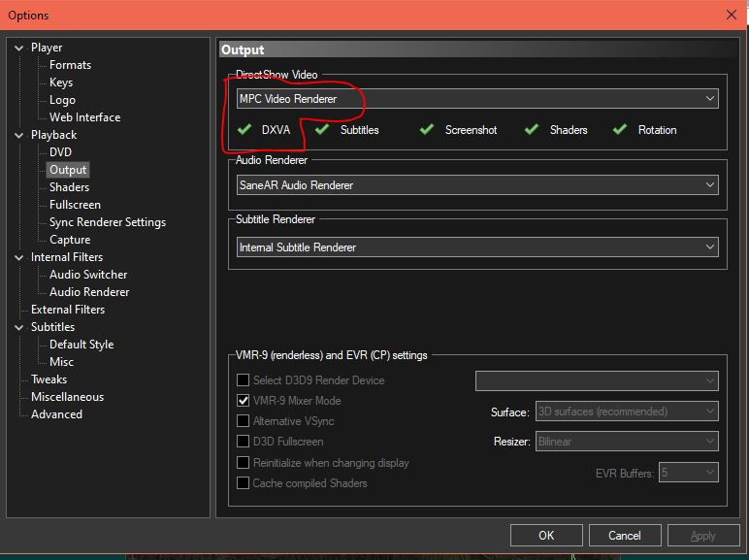Open the Surface dropdown
The height and width of the screenshot is (560, 749).
[x=627, y=412]
